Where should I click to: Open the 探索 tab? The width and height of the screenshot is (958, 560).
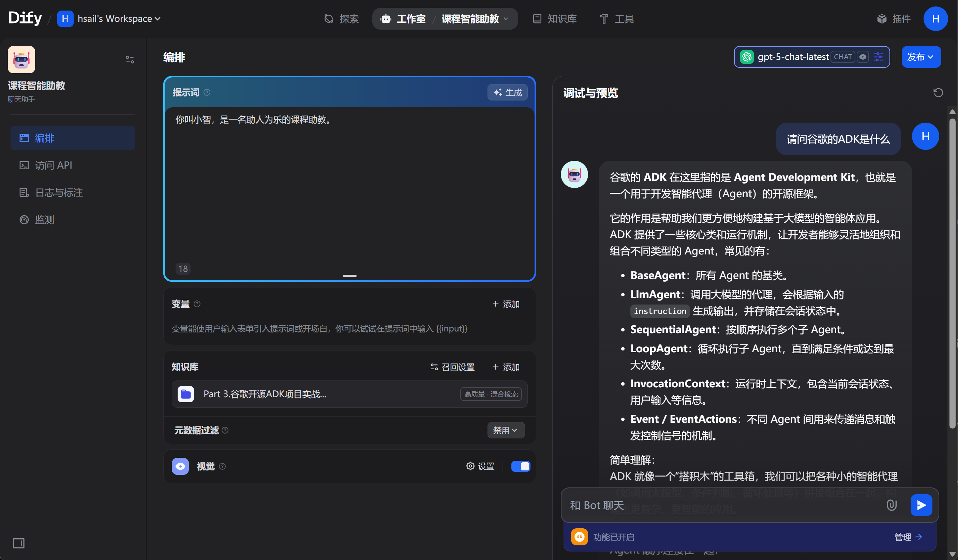click(341, 19)
